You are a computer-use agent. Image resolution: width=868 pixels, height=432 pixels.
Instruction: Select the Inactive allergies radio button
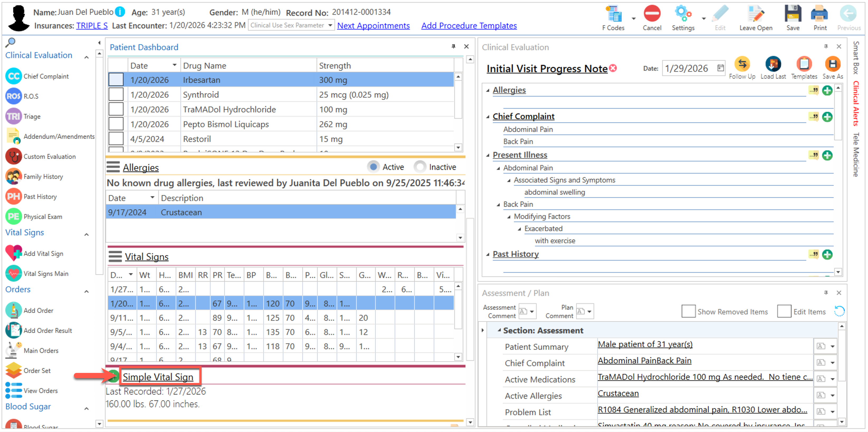[x=420, y=167]
